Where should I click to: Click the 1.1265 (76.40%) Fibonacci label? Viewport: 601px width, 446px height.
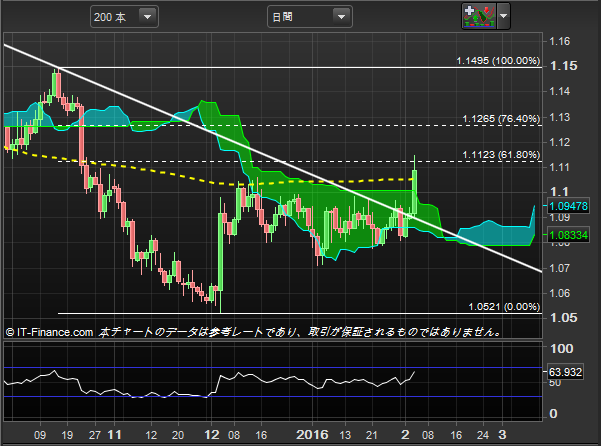tap(501, 119)
